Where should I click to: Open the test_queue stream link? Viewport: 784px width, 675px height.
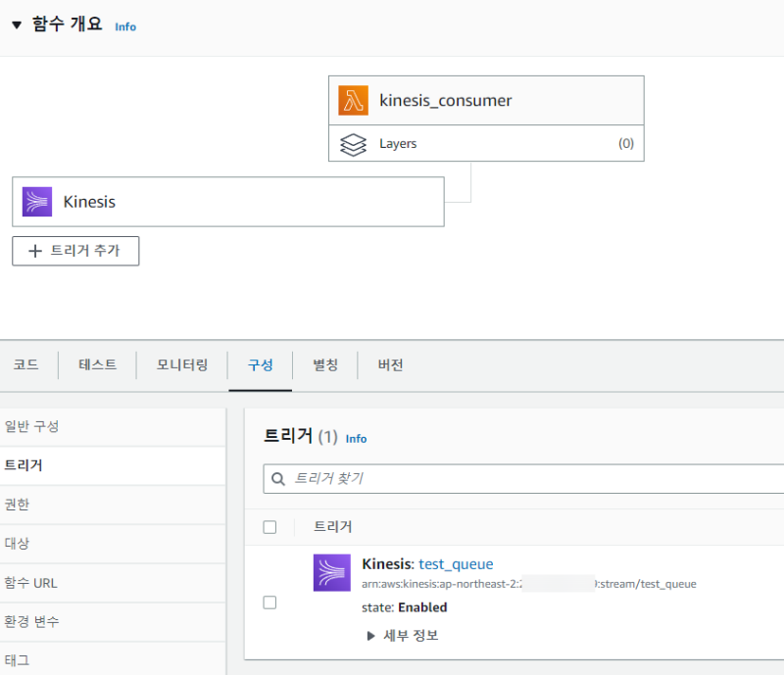pos(456,564)
